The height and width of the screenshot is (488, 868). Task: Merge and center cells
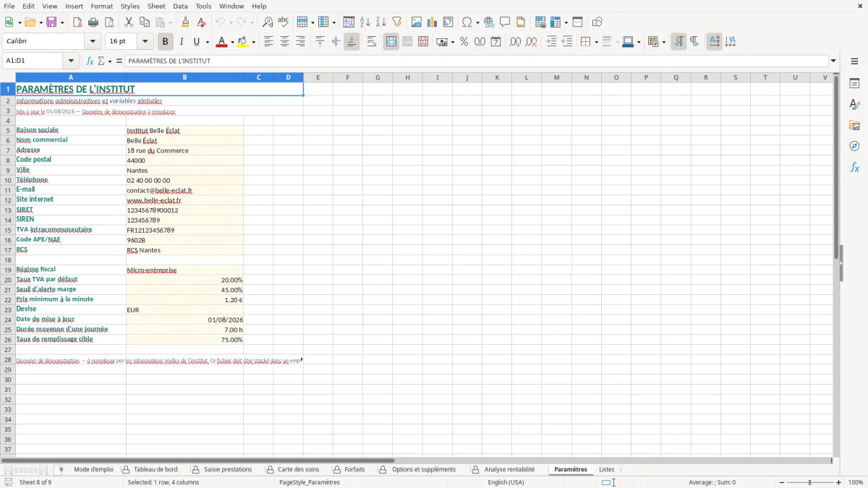[x=391, y=42]
